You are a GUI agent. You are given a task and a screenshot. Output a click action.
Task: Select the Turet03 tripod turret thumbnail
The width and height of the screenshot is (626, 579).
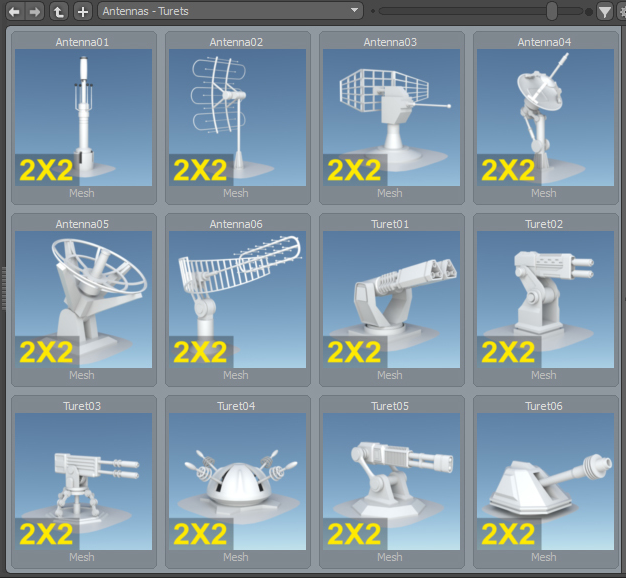(x=83, y=482)
